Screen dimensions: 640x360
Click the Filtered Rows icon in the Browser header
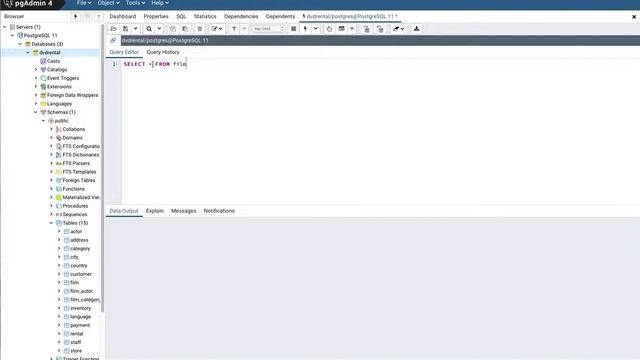click(99, 16)
